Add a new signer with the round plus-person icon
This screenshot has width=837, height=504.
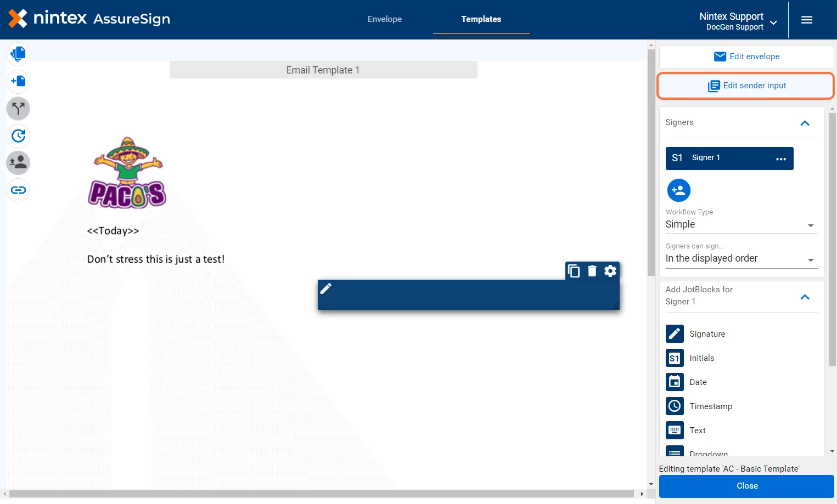(679, 190)
